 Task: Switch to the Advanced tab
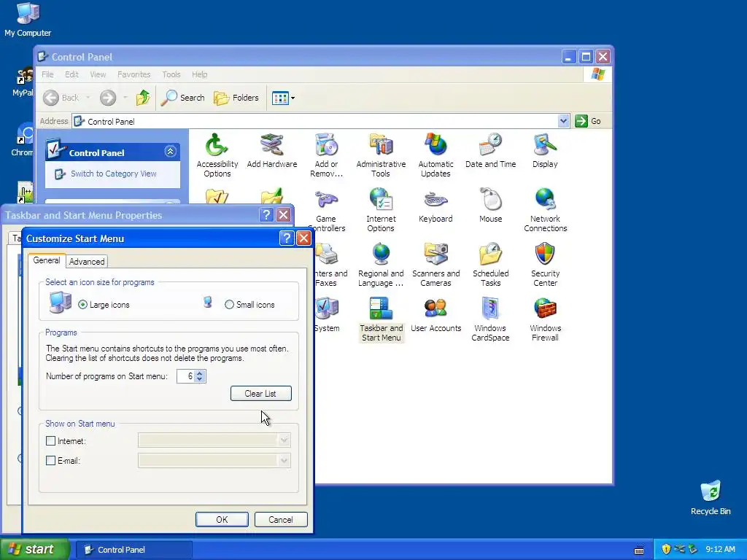click(87, 262)
